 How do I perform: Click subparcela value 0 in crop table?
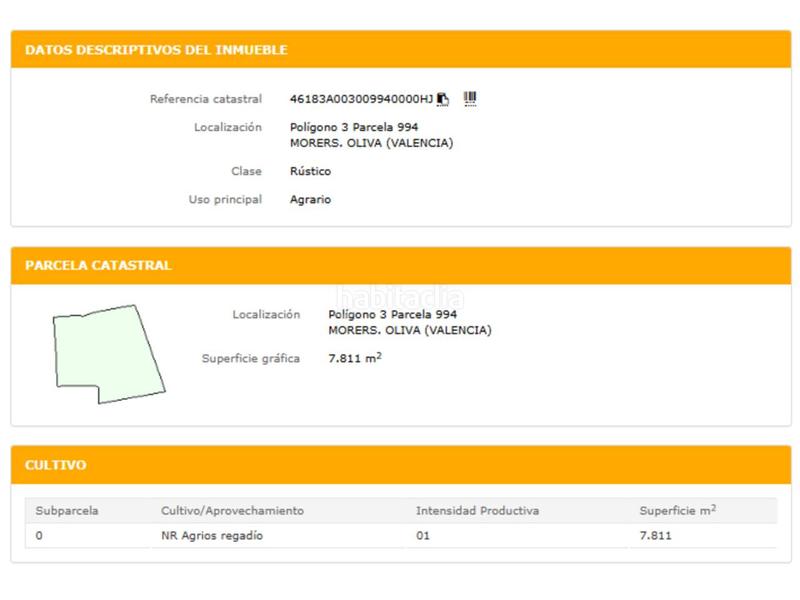(39, 536)
